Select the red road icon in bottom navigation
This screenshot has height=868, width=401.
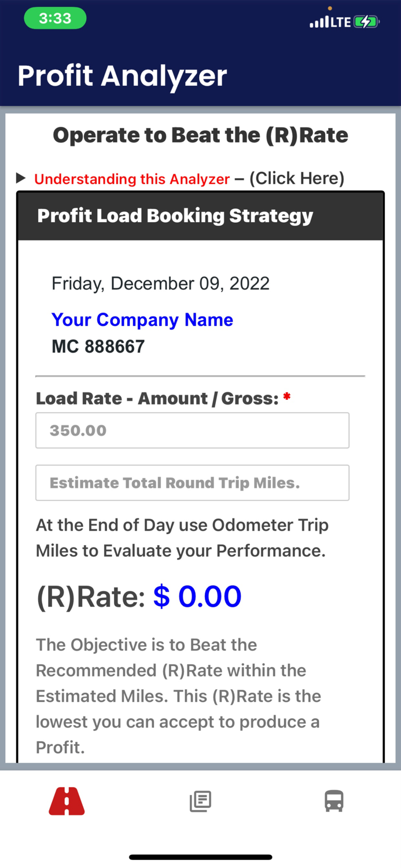click(67, 801)
